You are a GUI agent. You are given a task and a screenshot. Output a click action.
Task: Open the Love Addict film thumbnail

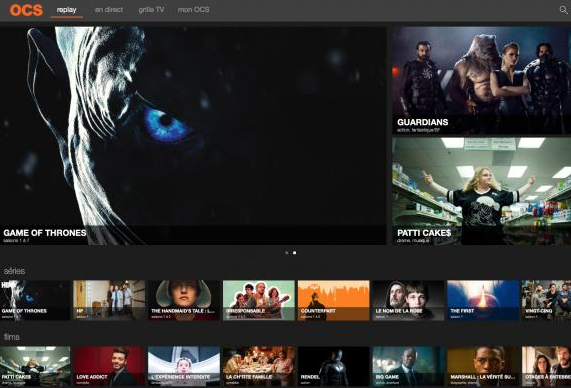click(x=109, y=366)
